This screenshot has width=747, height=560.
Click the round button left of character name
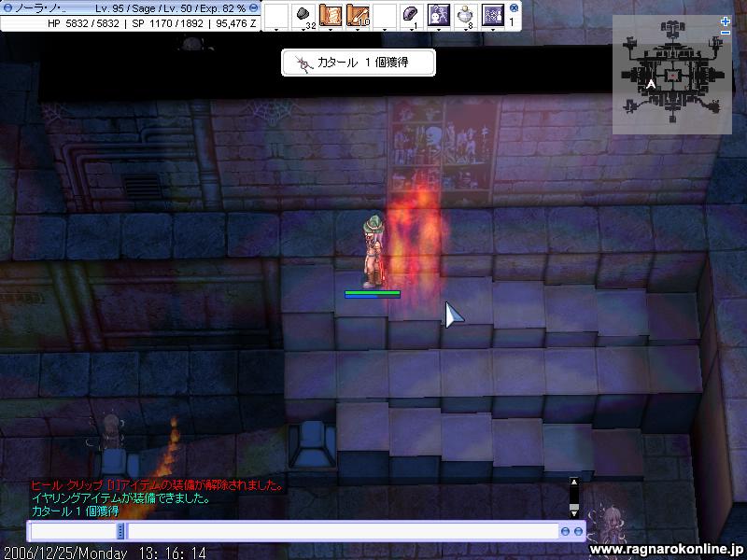click(7, 8)
